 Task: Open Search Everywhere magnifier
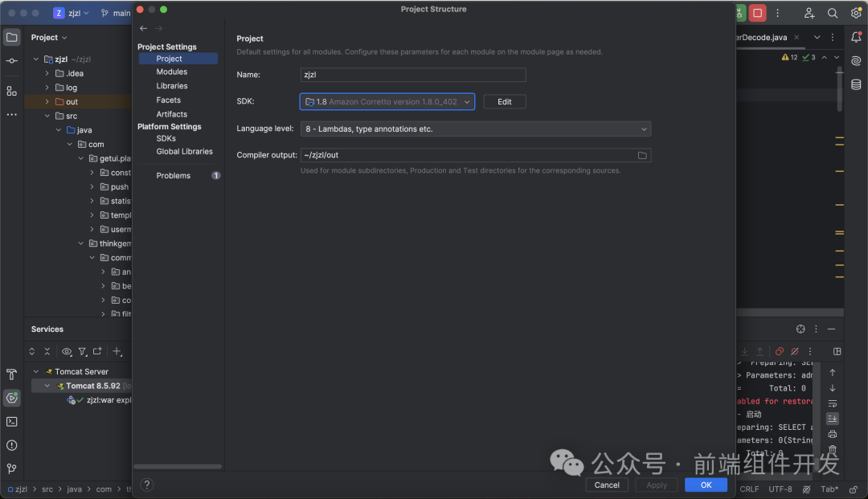pos(833,14)
